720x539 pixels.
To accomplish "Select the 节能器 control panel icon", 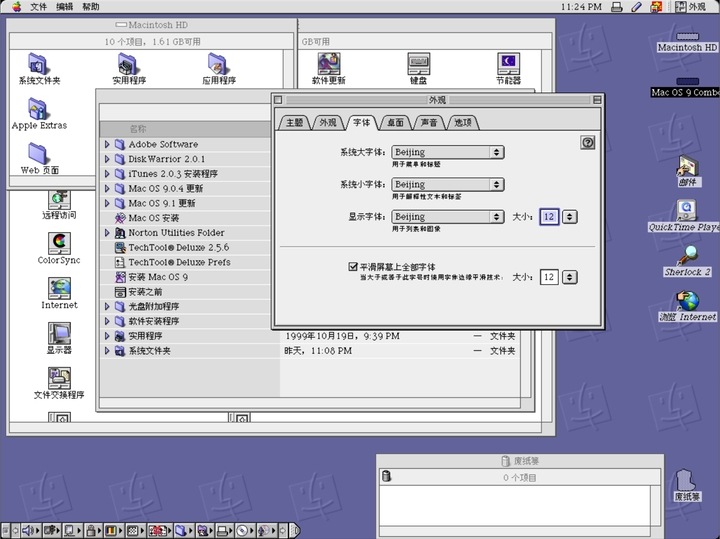I will click(508, 64).
